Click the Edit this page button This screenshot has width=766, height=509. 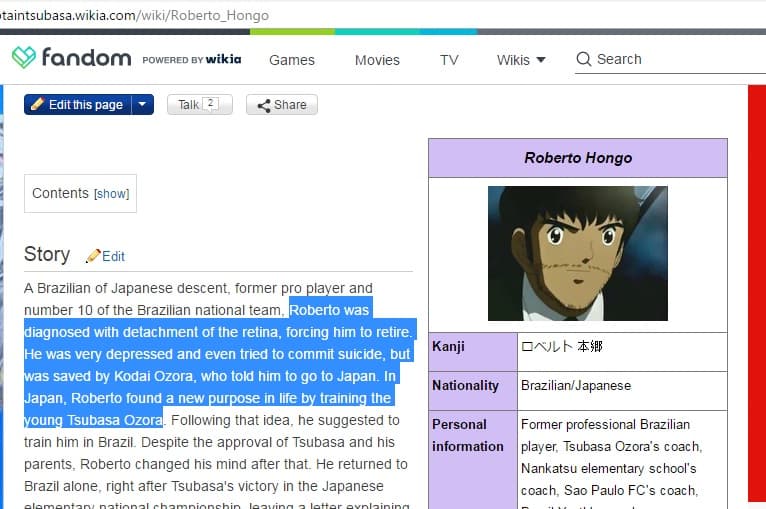78,105
